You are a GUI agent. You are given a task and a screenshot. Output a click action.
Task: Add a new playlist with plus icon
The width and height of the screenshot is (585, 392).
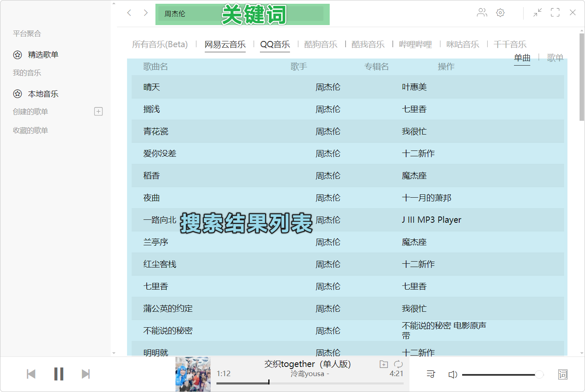tap(99, 111)
